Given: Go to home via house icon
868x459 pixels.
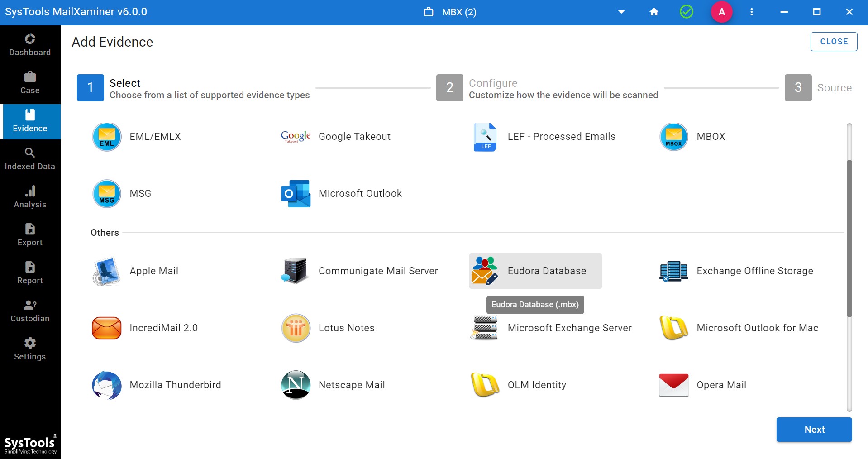Looking at the screenshot, I should [x=654, y=12].
